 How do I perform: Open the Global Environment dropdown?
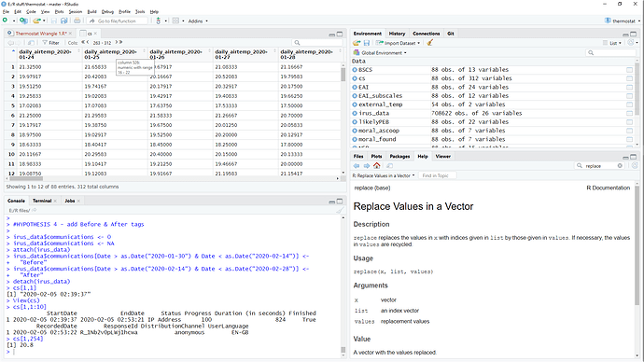[x=380, y=53]
